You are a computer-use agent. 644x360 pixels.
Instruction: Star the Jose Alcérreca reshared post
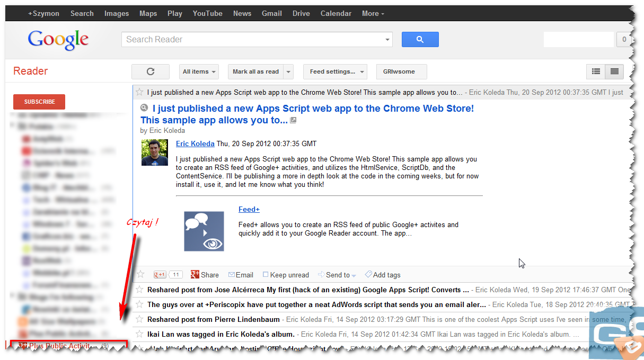139,290
